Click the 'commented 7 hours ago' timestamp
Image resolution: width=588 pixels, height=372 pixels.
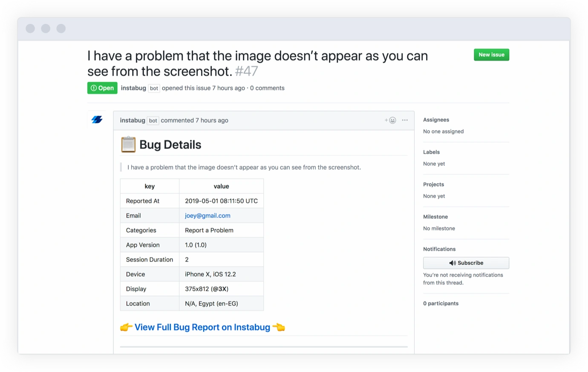tap(194, 120)
